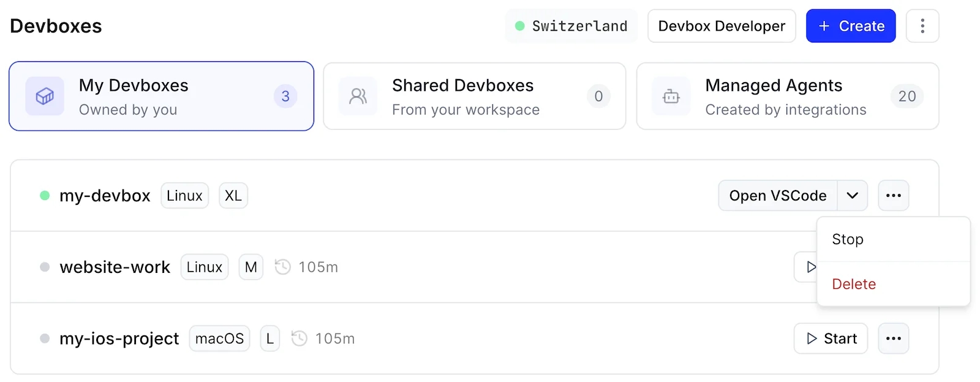The width and height of the screenshot is (980, 382).
Task: Click the Devbox Developer button
Action: point(722,26)
